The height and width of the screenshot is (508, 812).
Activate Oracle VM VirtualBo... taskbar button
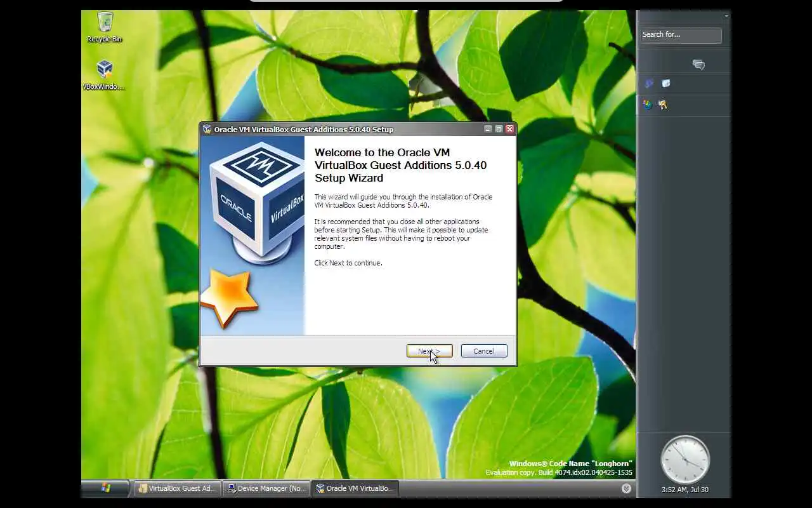[x=355, y=488]
